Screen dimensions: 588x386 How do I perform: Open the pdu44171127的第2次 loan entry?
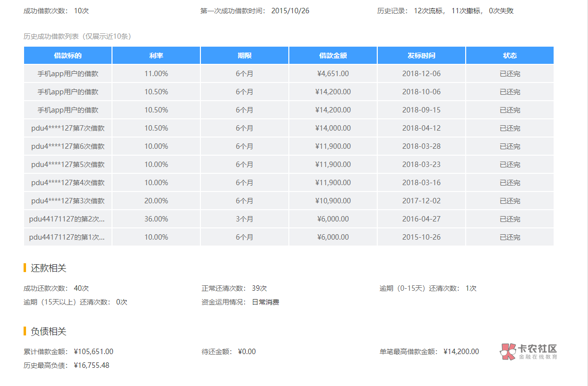pyautogui.click(x=67, y=219)
